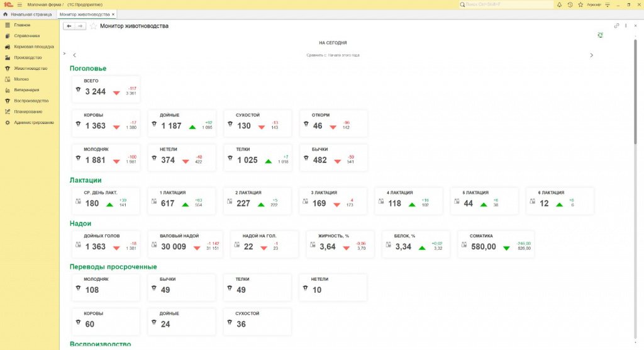Screen dimensions: 644x350
Task: Switch to Начальная страница tab
Action: [28, 14]
